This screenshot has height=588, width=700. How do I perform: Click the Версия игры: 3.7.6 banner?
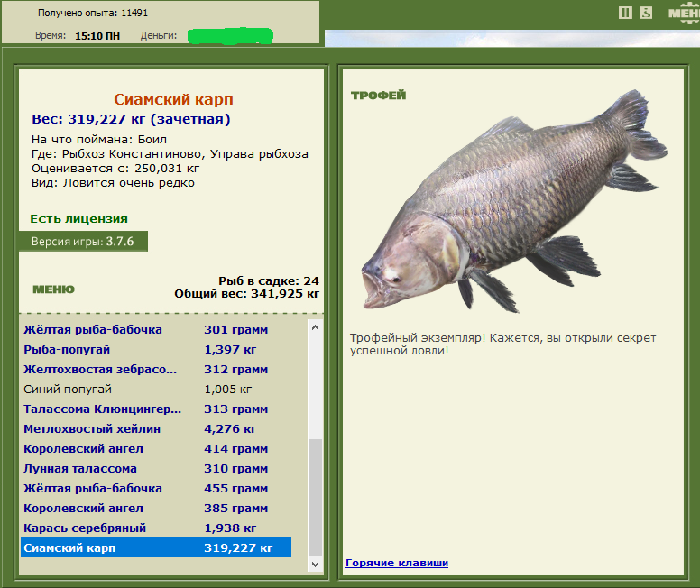click(83, 242)
